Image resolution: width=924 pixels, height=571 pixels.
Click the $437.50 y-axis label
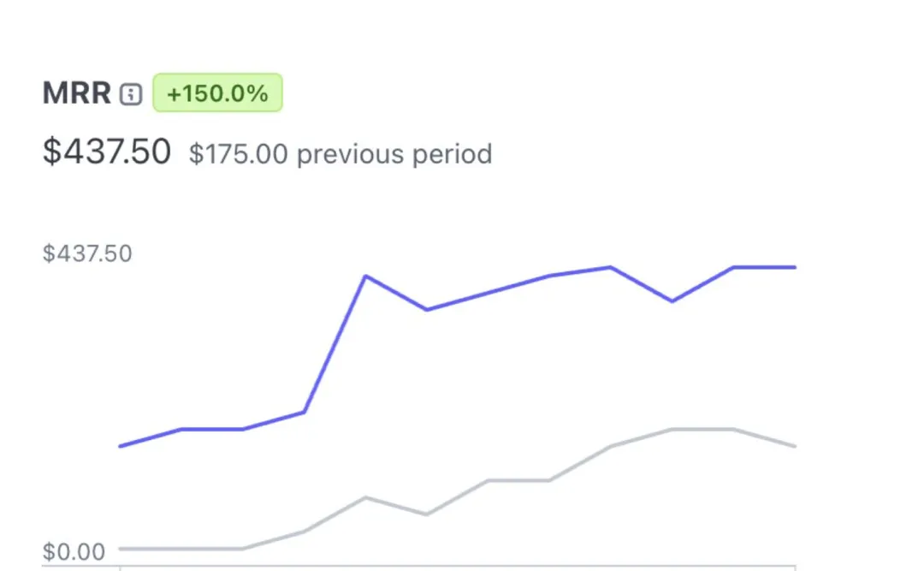click(x=87, y=253)
